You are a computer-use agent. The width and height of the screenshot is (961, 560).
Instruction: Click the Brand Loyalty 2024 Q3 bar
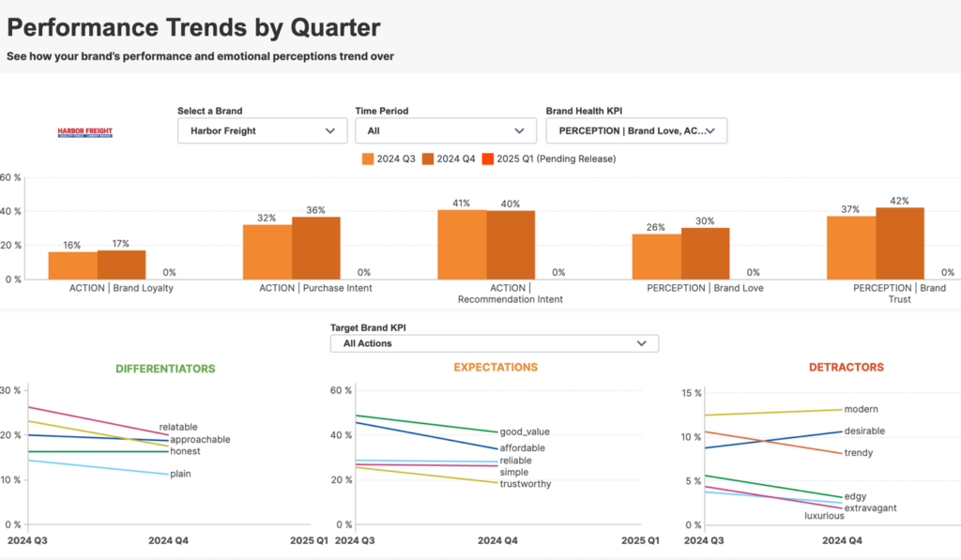click(x=73, y=265)
